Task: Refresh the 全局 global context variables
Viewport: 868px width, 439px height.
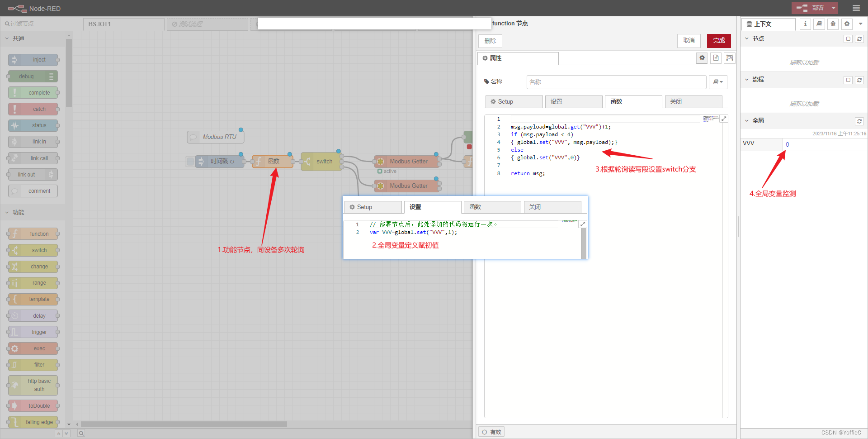Action: [x=859, y=121]
